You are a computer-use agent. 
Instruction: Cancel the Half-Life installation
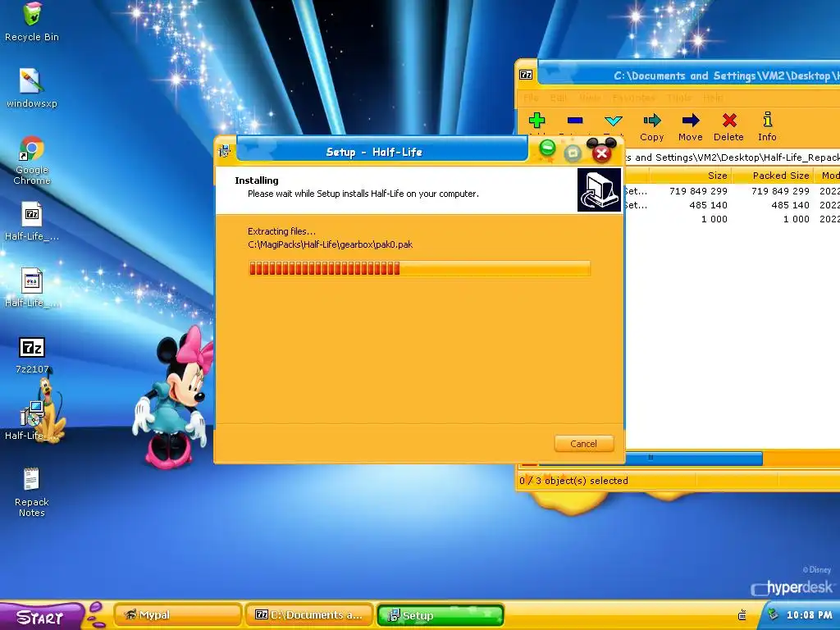[583, 444]
